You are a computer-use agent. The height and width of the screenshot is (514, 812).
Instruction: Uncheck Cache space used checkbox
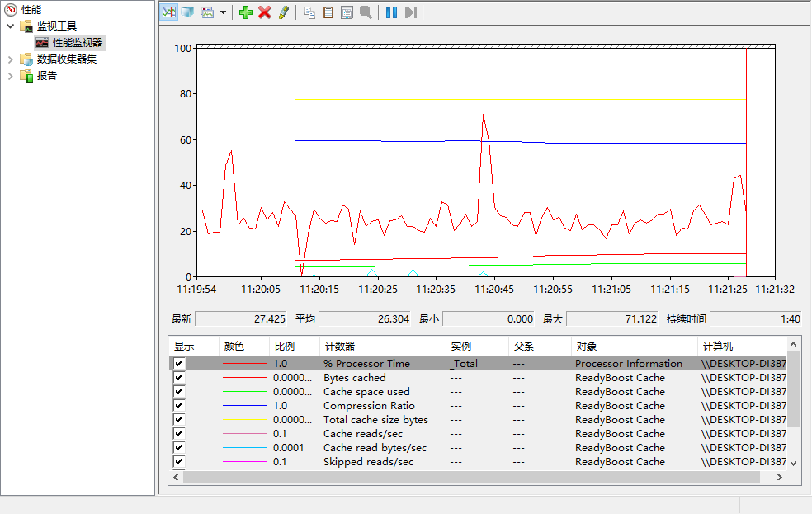(179, 391)
